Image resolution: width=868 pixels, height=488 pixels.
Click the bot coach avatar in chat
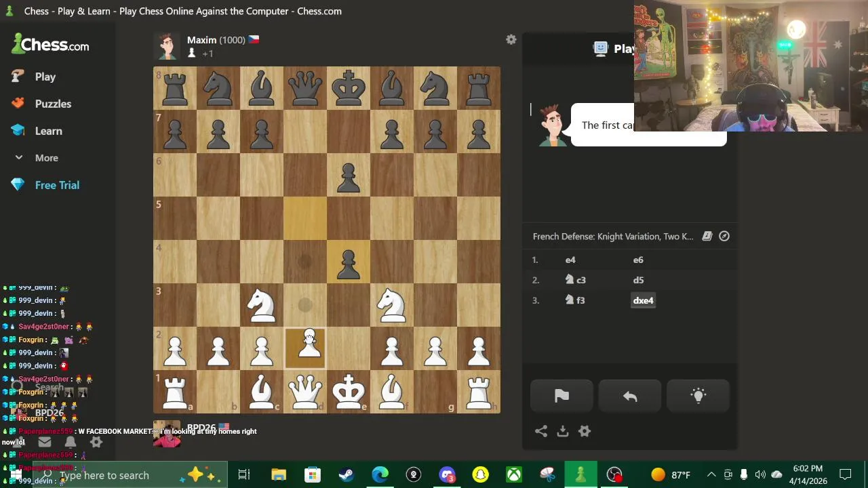tap(552, 125)
